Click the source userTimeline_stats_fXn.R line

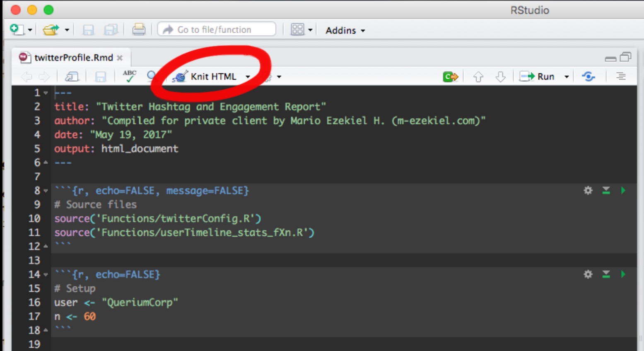pyautogui.click(x=184, y=232)
